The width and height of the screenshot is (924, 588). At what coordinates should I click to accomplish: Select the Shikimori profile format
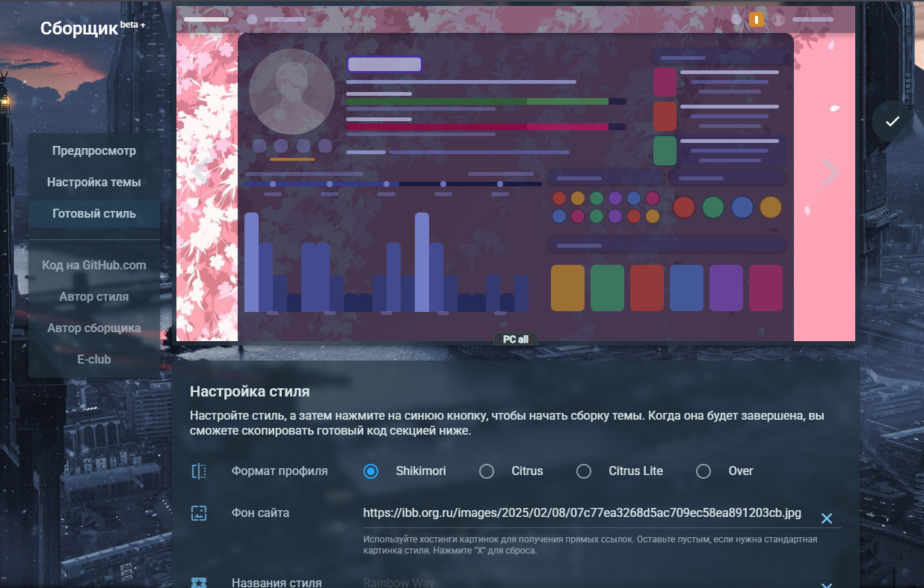(371, 471)
